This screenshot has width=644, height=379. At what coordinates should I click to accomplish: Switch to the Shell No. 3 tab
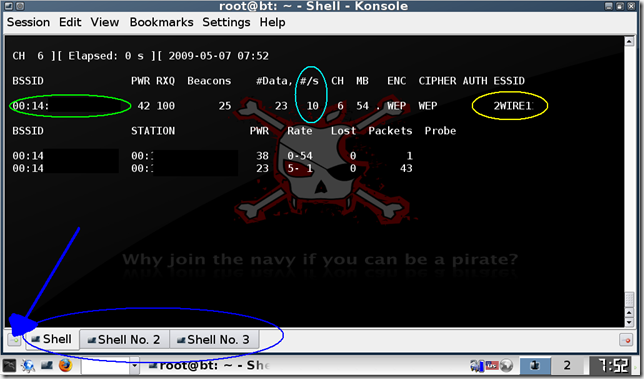tap(214, 340)
